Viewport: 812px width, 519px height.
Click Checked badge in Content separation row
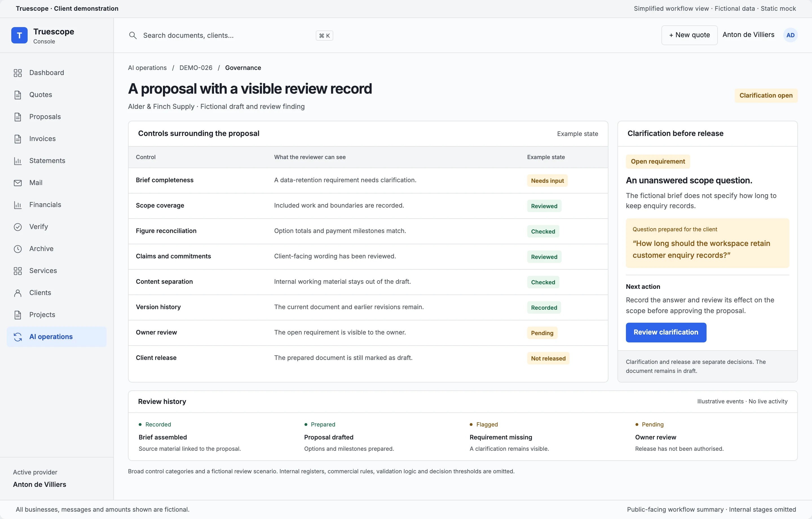[x=543, y=282]
